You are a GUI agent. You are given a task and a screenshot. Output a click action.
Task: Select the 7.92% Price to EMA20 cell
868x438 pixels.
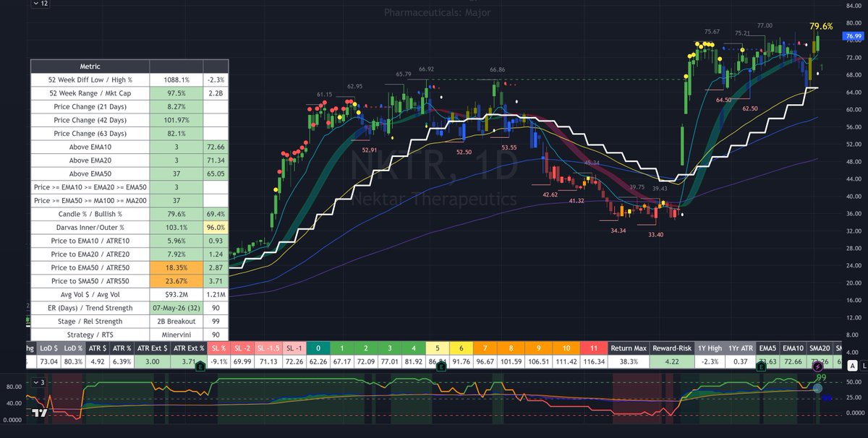click(x=176, y=254)
